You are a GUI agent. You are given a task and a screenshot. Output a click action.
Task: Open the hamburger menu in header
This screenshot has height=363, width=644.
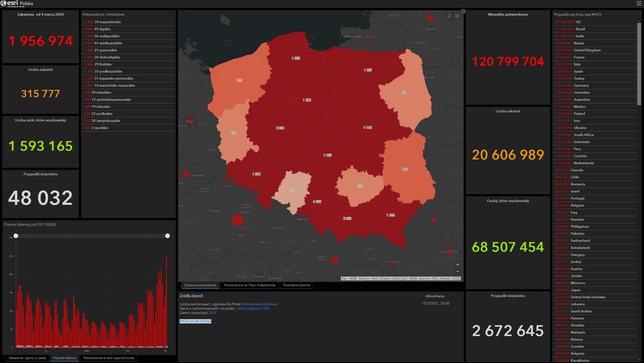pos(639,3)
